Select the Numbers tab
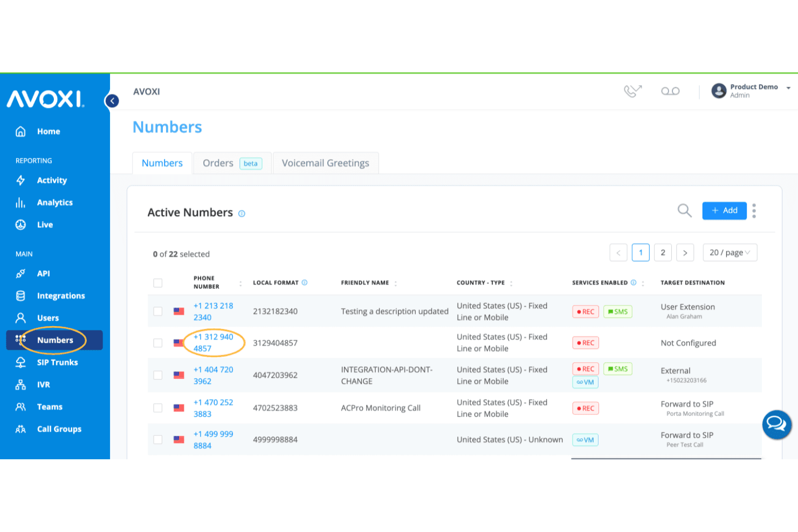Screen dimensions: 798x532 (162, 163)
